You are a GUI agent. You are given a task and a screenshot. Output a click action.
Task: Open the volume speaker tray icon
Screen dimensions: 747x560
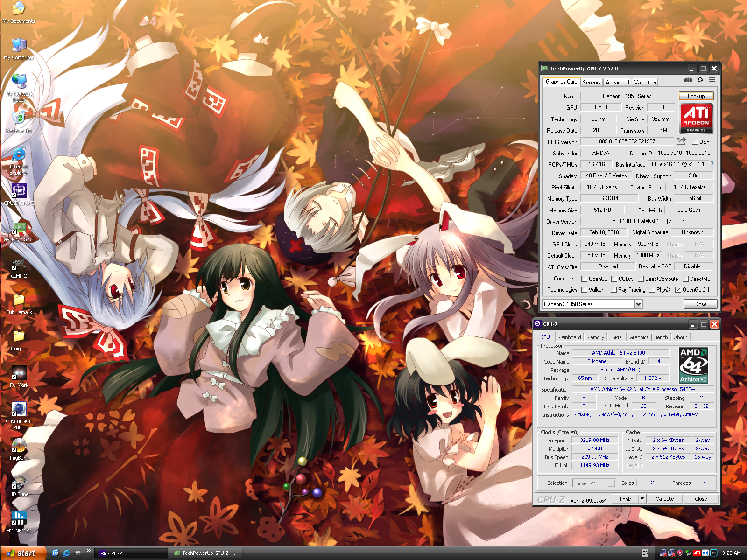tap(705, 553)
